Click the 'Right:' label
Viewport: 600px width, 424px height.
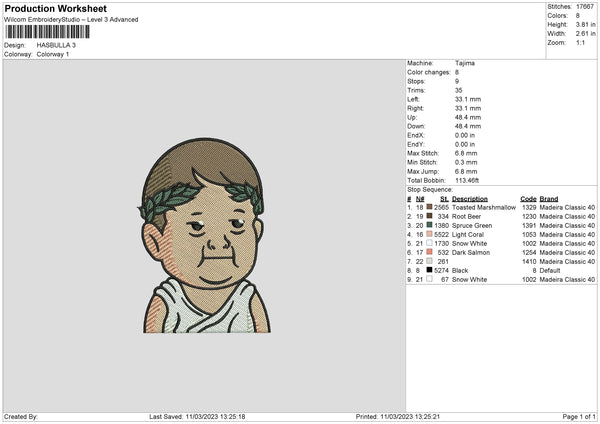[x=416, y=108]
